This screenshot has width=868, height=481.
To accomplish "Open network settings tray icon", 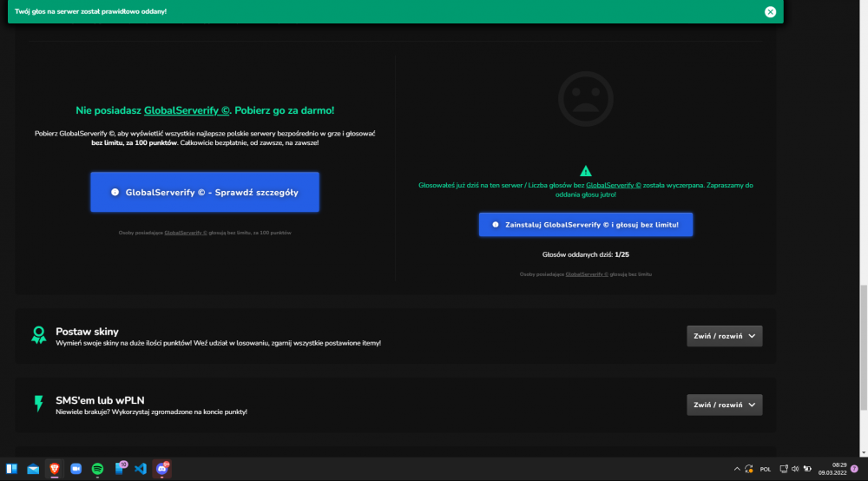I will point(783,469).
